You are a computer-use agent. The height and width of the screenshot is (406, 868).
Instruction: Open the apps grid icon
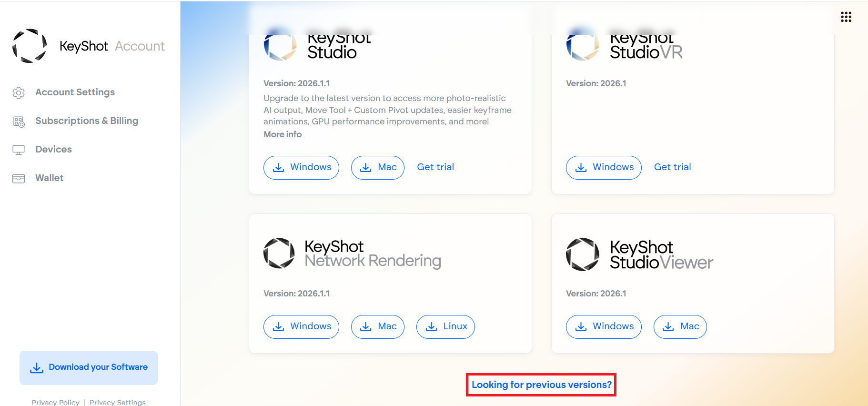(846, 17)
